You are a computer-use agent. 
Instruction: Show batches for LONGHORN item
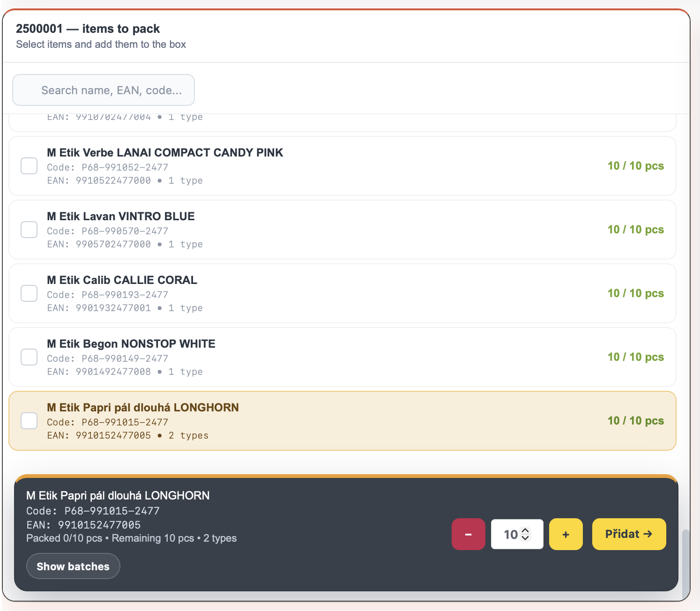pos(73,566)
